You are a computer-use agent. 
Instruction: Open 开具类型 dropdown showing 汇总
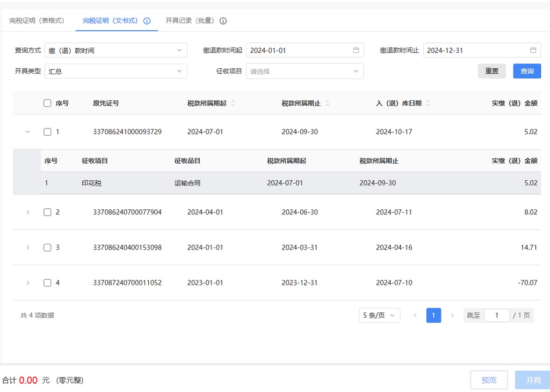pyautogui.click(x=116, y=71)
